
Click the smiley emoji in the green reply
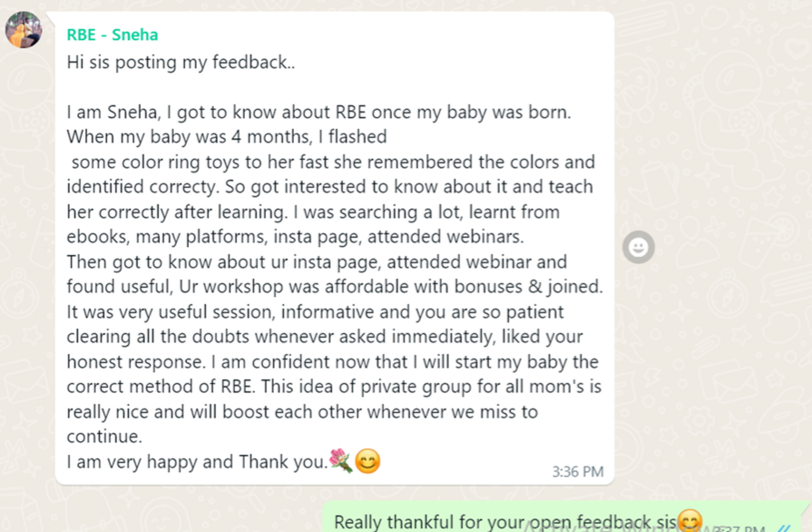pyautogui.click(x=690, y=522)
